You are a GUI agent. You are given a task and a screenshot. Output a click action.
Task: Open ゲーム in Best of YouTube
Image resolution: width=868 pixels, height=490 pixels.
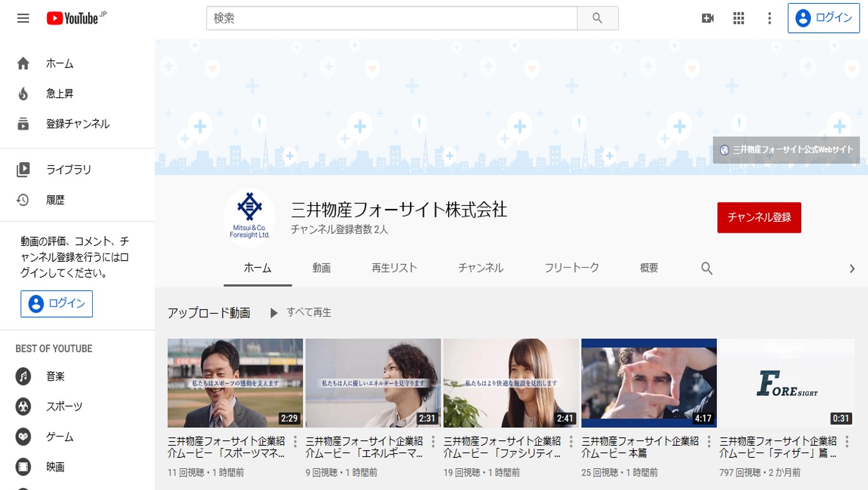pos(60,437)
